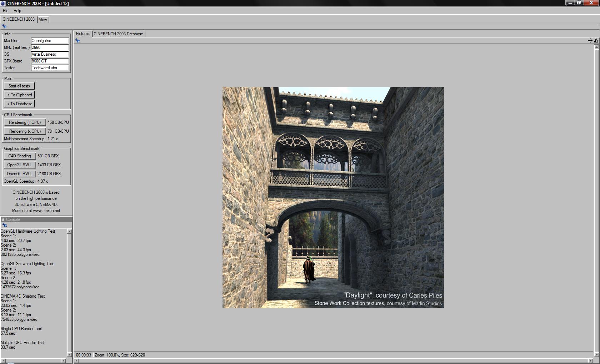Open the File menu
600x364 pixels.
pyautogui.click(x=6, y=11)
